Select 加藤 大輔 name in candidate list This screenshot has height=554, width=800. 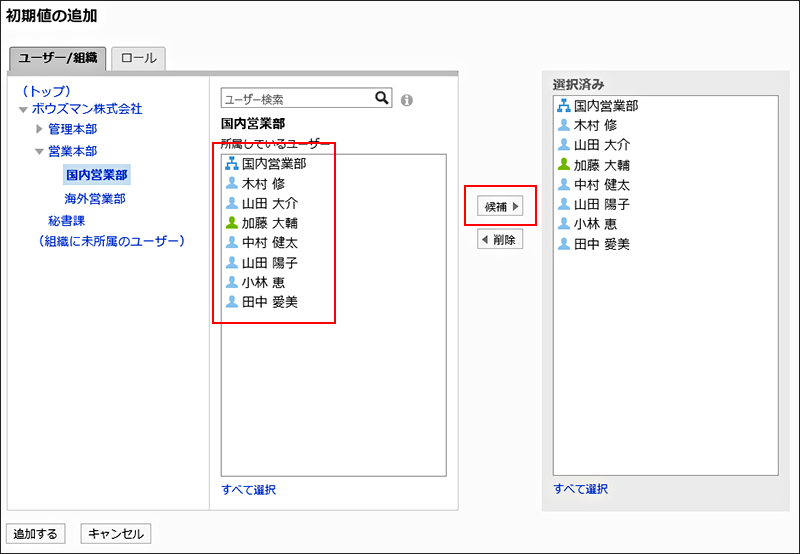coord(270,223)
